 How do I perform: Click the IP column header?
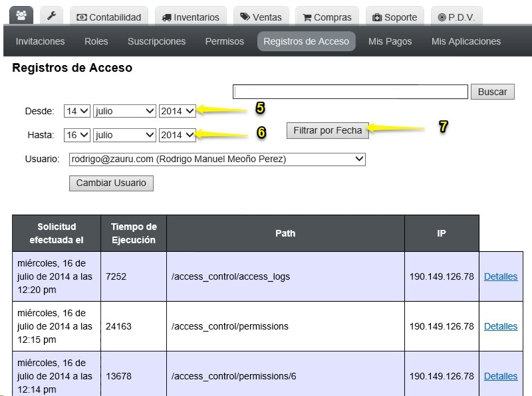pyautogui.click(x=442, y=233)
